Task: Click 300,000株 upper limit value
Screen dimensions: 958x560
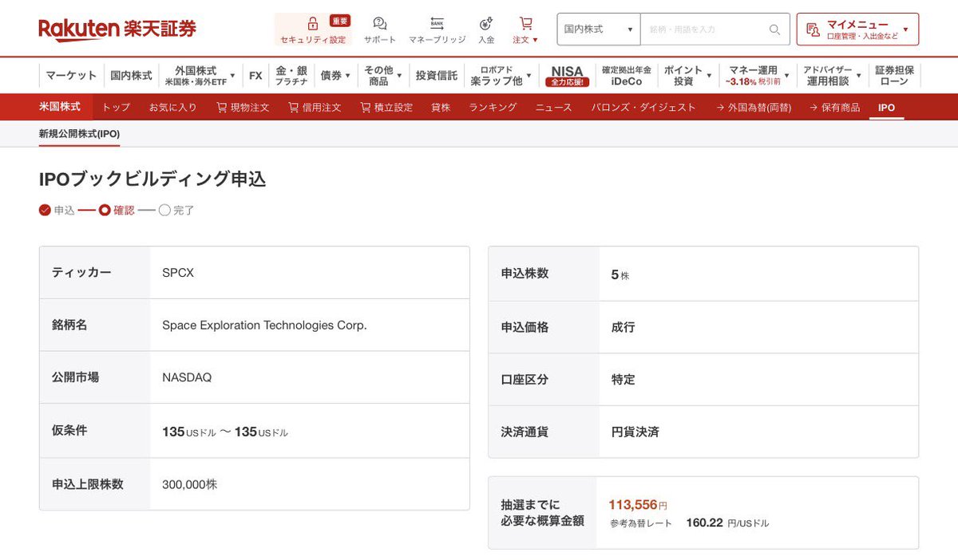Action: click(x=189, y=484)
